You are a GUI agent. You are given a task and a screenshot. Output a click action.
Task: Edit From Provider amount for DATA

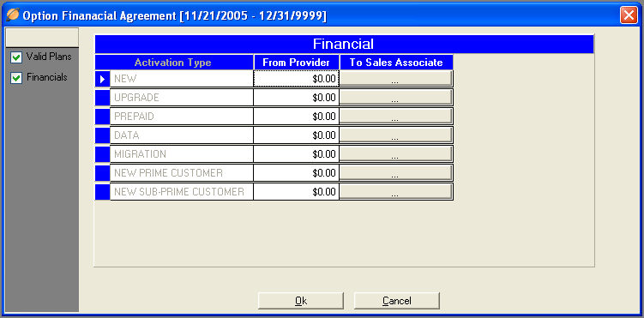pyautogui.click(x=296, y=135)
